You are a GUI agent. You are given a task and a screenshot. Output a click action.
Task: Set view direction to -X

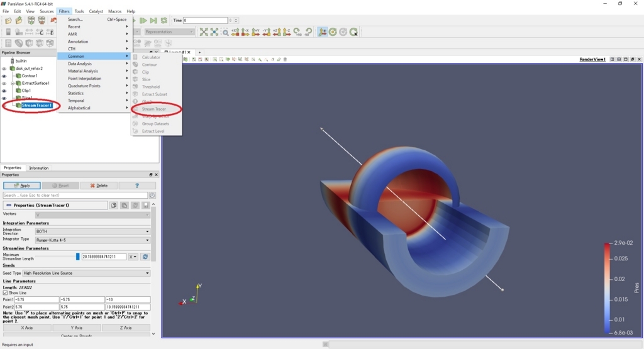coord(245,32)
